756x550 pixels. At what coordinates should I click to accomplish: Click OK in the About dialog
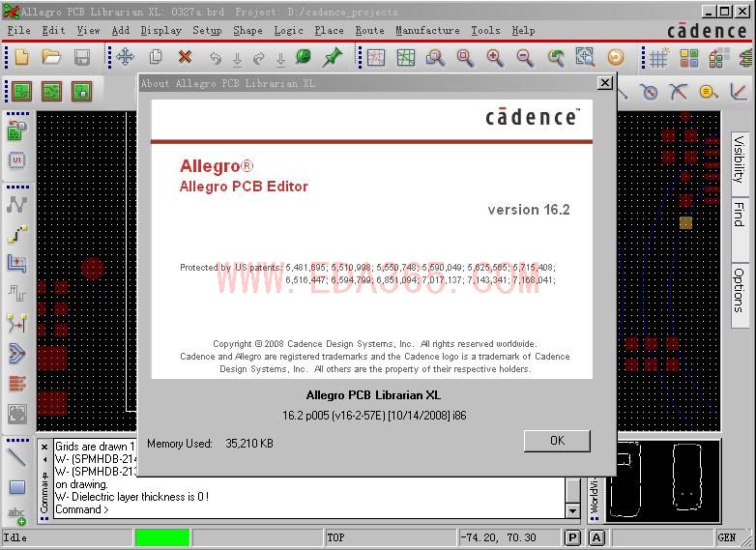(x=557, y=441)
